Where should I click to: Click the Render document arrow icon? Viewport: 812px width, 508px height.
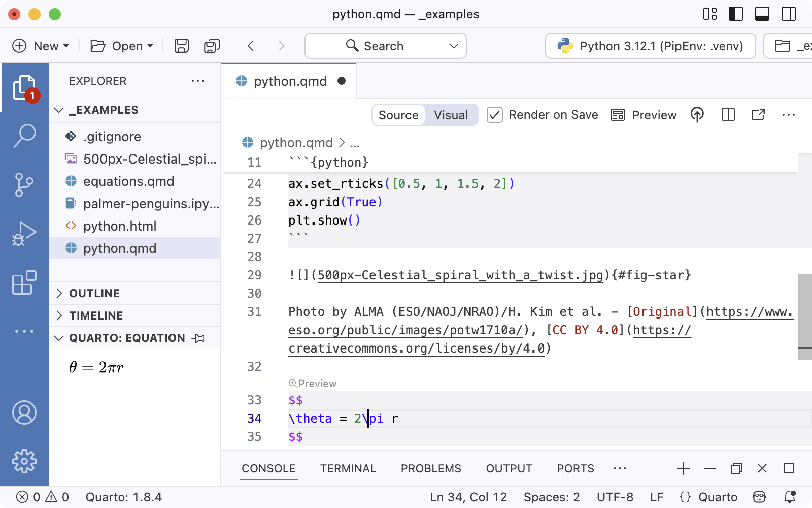coord(697,115)
